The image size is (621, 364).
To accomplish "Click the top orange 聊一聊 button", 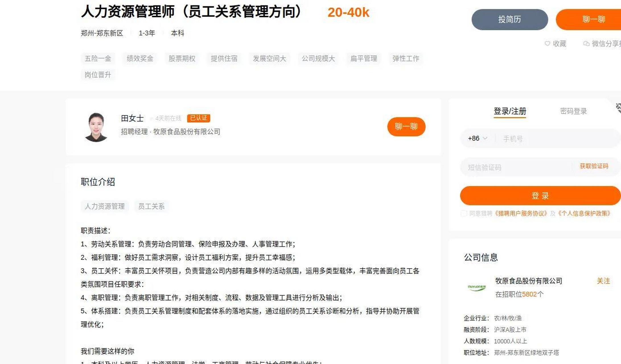I will click(x=589, y=19).
